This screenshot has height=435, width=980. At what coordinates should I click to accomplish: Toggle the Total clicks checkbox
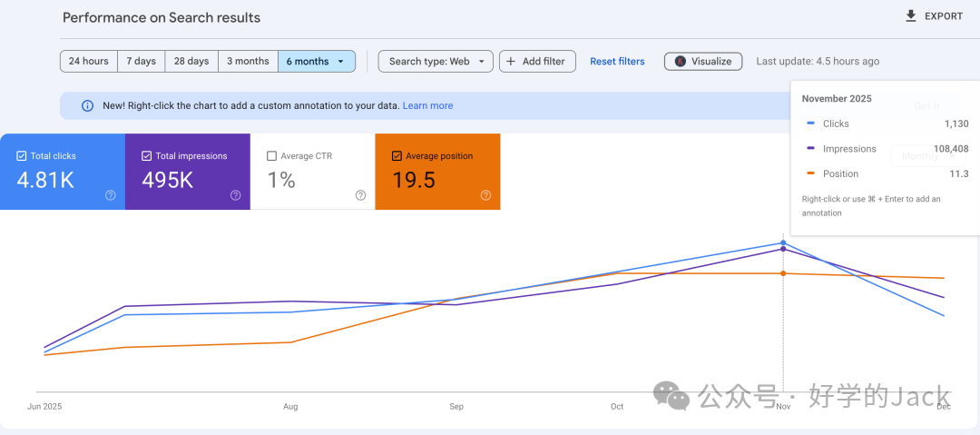coord(21,156)
